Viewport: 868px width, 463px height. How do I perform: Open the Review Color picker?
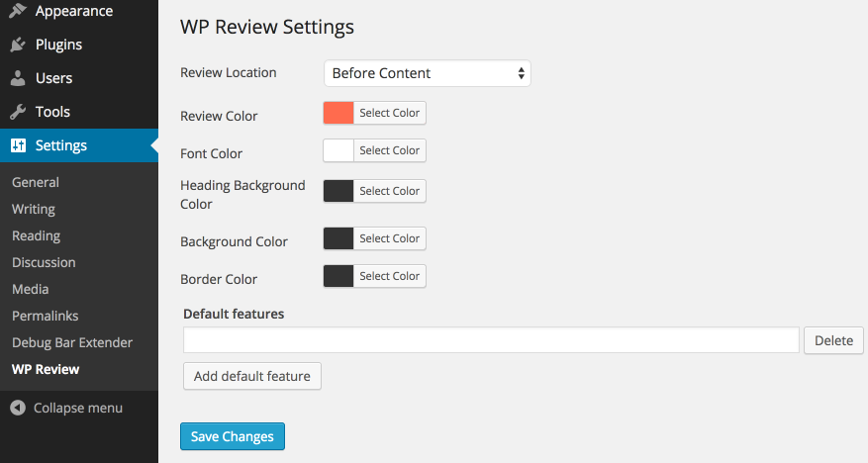pos(338,113)
